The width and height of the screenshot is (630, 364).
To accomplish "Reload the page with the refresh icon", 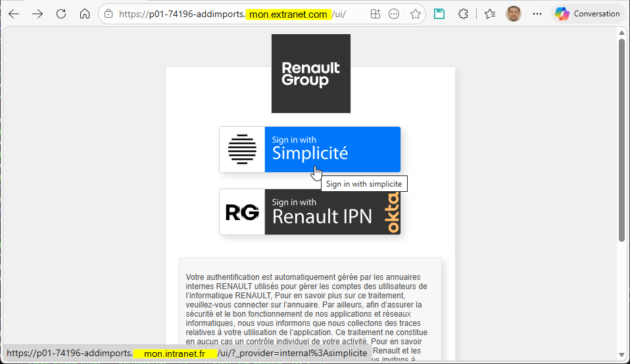I will coord(61,14).
